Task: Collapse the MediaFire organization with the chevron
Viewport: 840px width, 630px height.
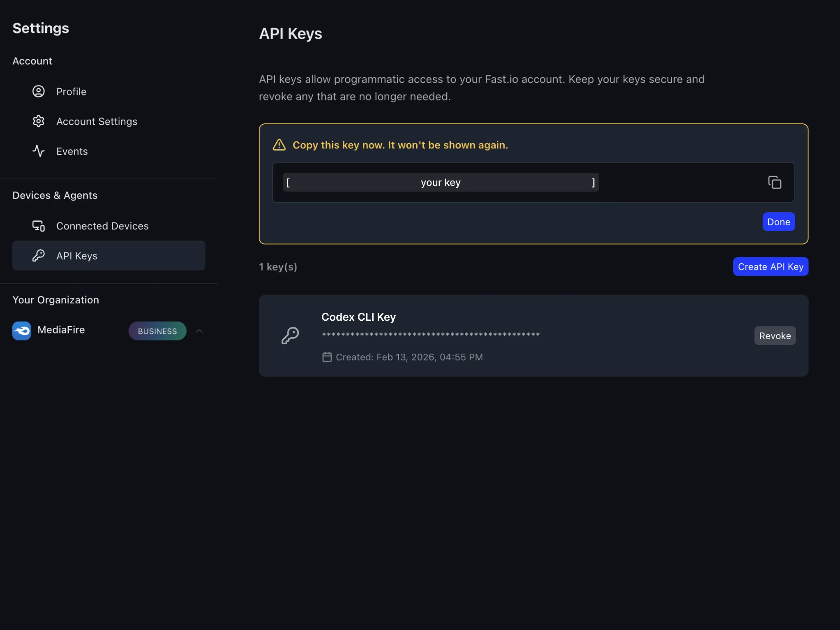Action: point(199,331)
